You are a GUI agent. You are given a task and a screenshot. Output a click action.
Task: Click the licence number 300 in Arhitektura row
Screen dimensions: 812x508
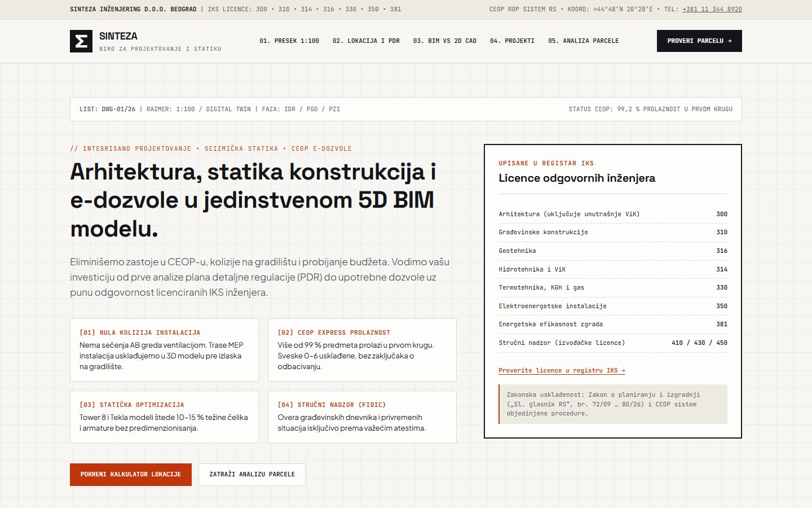[722, 214]
